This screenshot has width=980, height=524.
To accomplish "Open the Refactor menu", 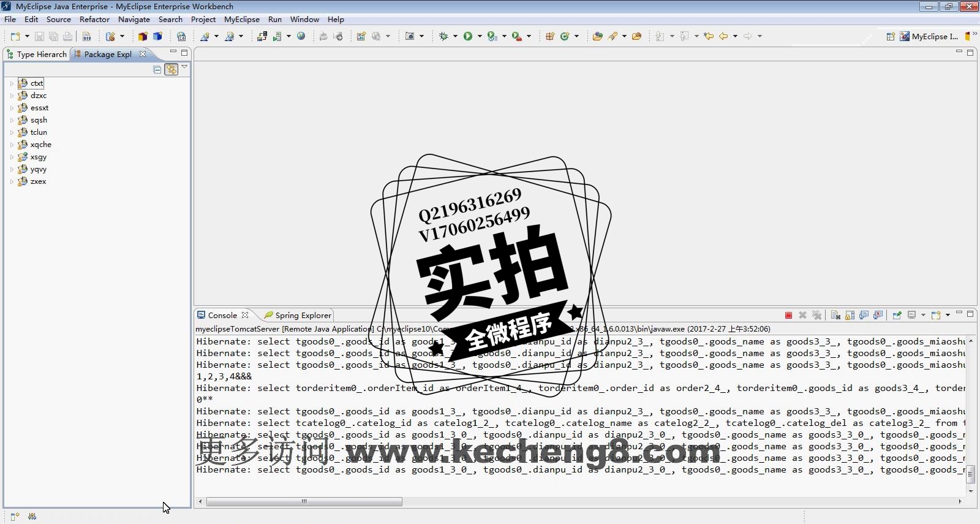I will [x=94, y=19].
